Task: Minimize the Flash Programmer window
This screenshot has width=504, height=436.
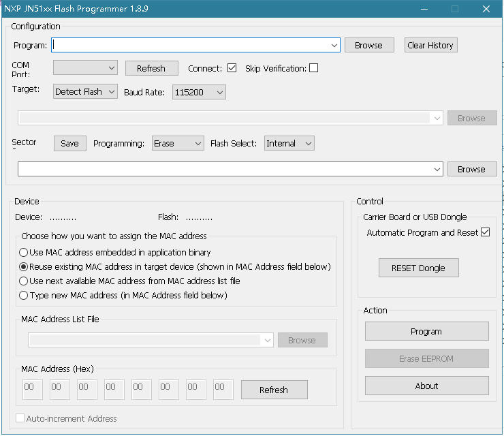Action: pyautogui.click(x=424, y=9)
